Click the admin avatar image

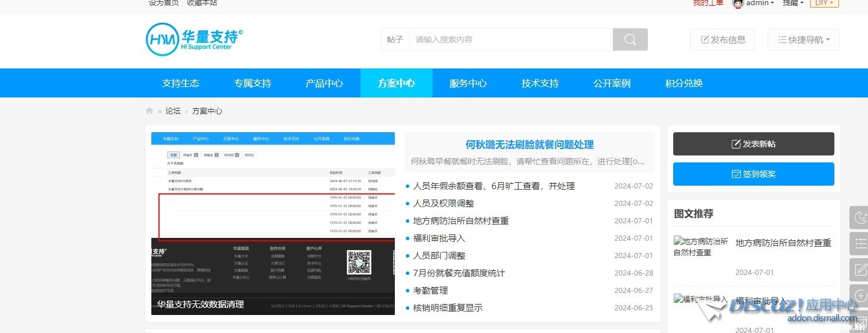click(x=738, y=3)
